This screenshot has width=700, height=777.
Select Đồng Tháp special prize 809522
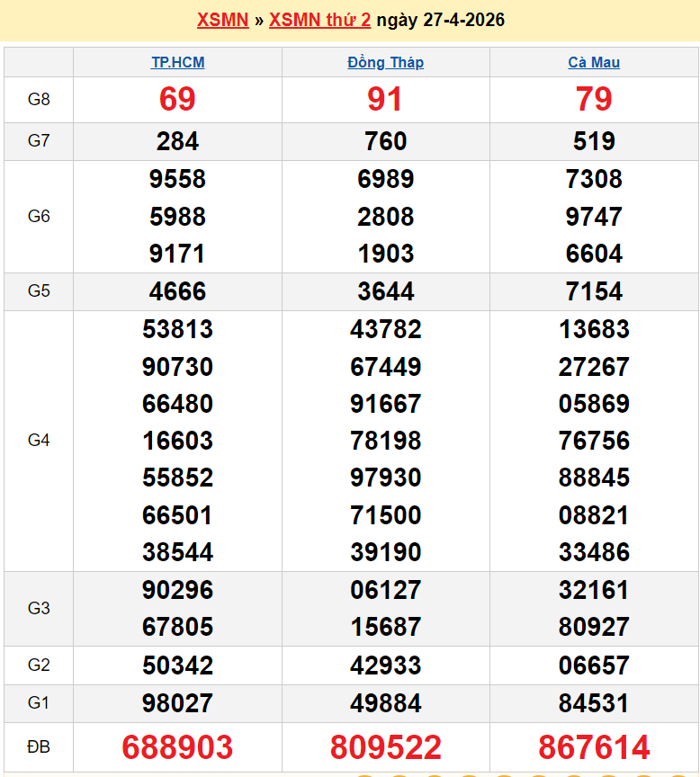385,747
